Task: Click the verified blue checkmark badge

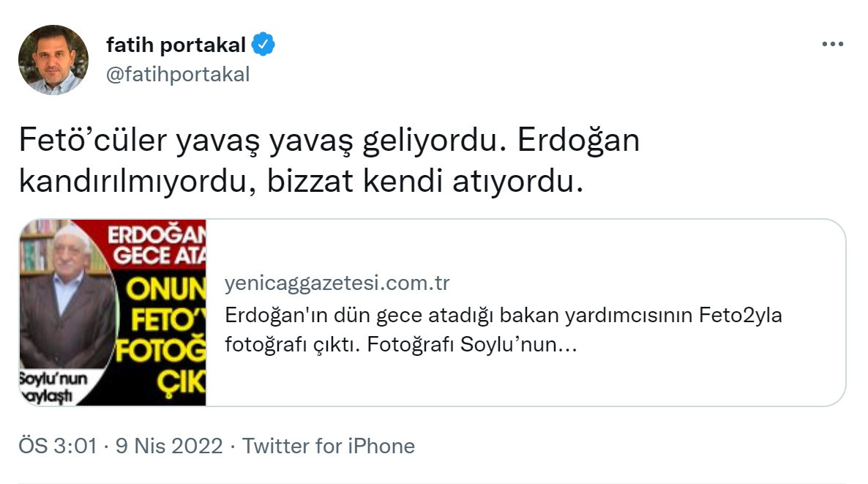Action: 261,44
